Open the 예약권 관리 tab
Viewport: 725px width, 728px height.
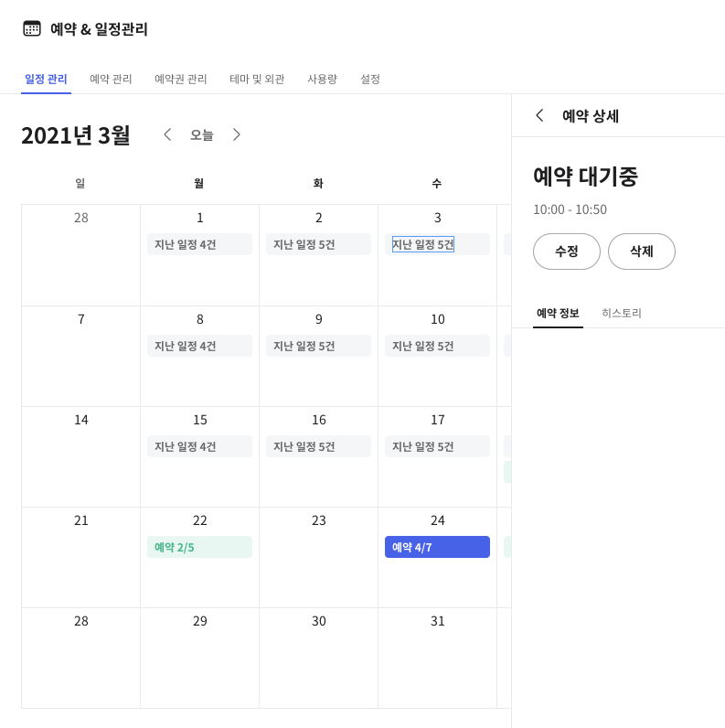(x=181, y=79)
